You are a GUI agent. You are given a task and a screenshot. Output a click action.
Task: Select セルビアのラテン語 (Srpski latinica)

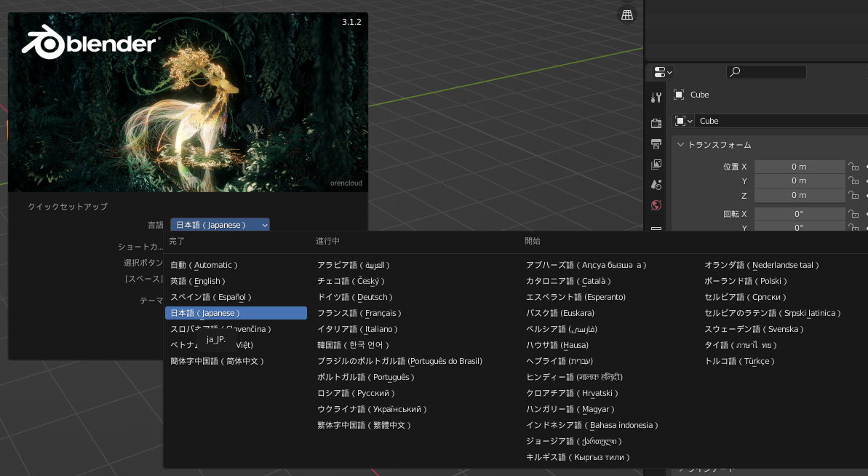point(772,313)
